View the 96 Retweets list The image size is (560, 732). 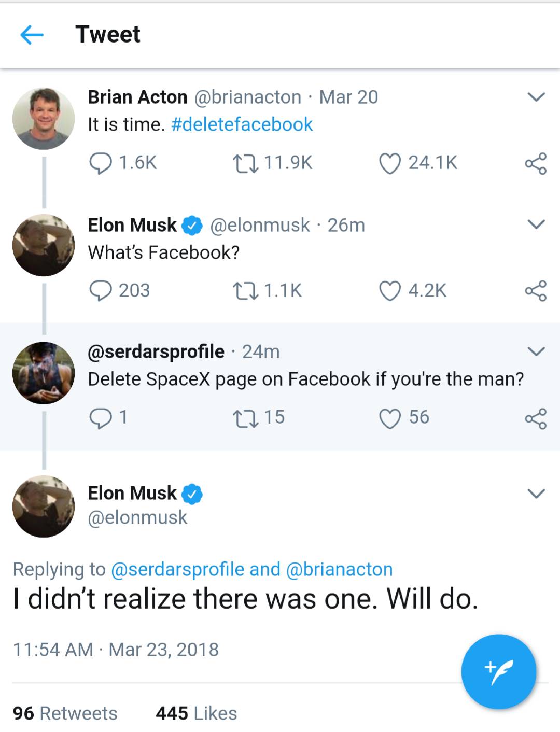tap(65, 713)
